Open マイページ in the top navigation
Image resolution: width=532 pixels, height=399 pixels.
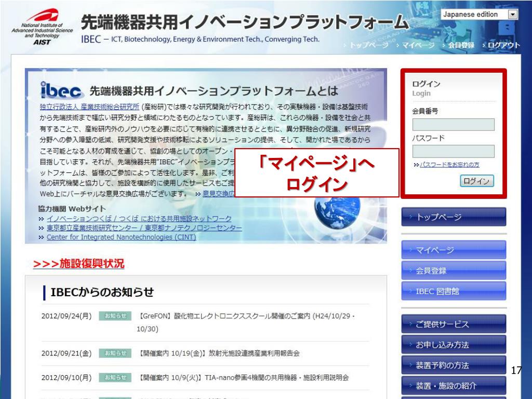418,45
